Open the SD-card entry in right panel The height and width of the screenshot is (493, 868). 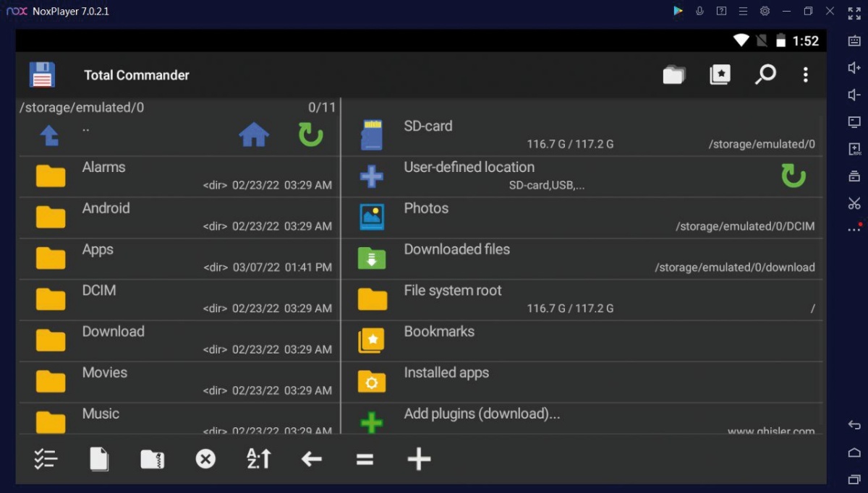point(582,135)
